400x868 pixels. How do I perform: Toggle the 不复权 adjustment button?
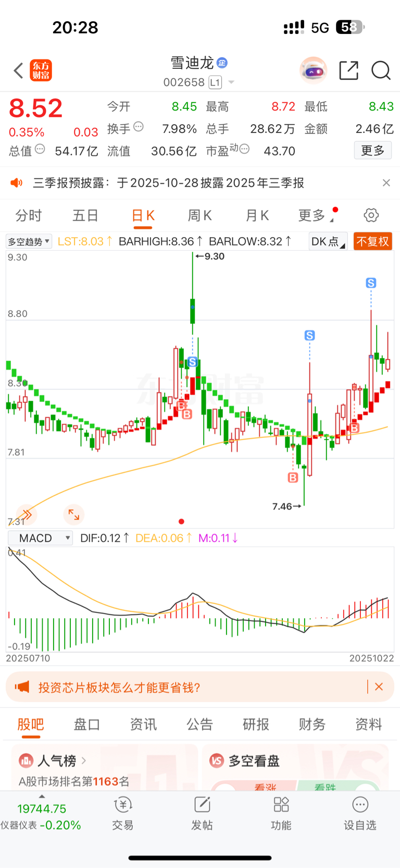pyautogui.click(x=372, y=241)
